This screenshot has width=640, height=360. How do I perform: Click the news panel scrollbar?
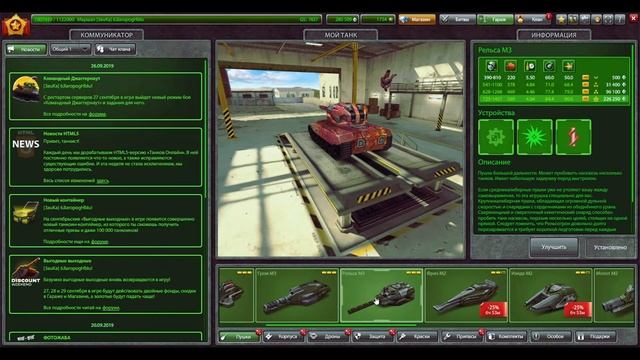tap(206, 129)
